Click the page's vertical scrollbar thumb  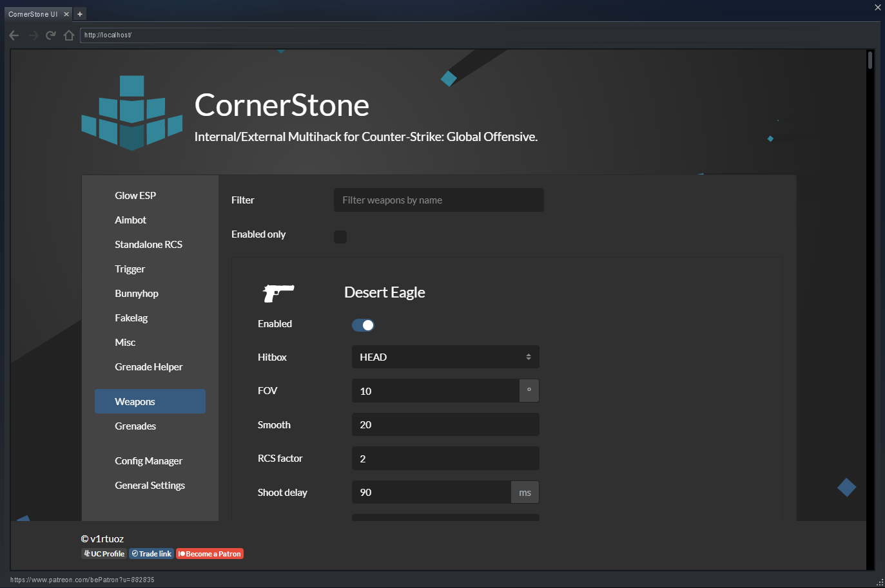870,61
